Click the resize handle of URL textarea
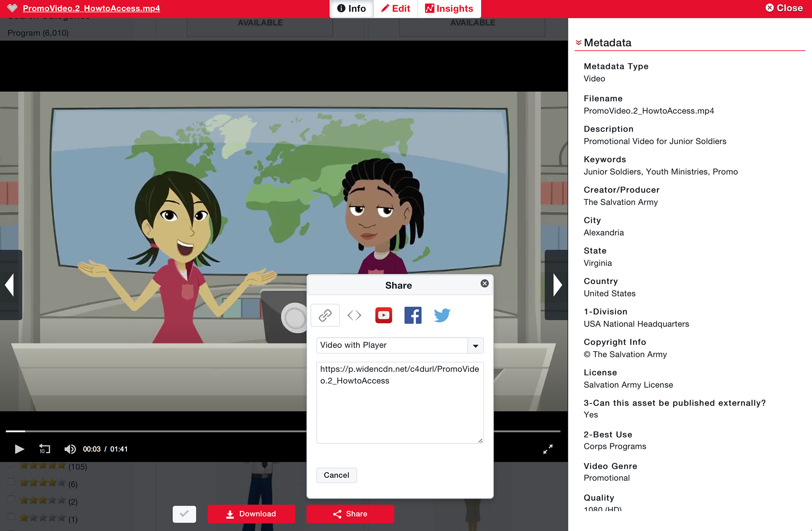The height and width of the screenshot is (531, 812). [480, 441]
